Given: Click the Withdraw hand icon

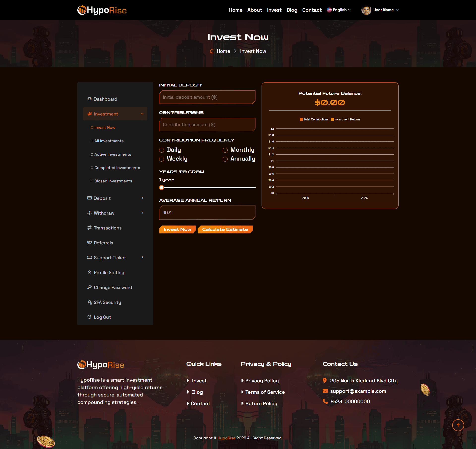Looking at the screenshot, I should [x=89, y=213].
